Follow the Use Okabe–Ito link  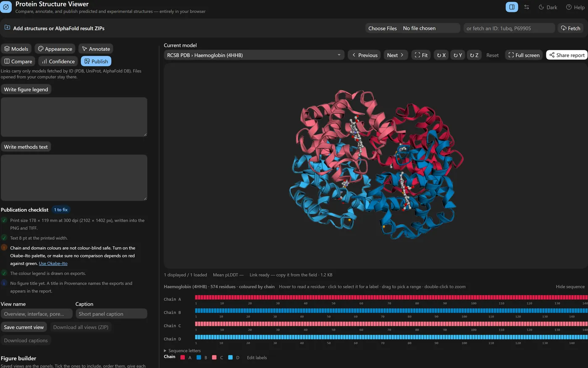coord(53,264)
